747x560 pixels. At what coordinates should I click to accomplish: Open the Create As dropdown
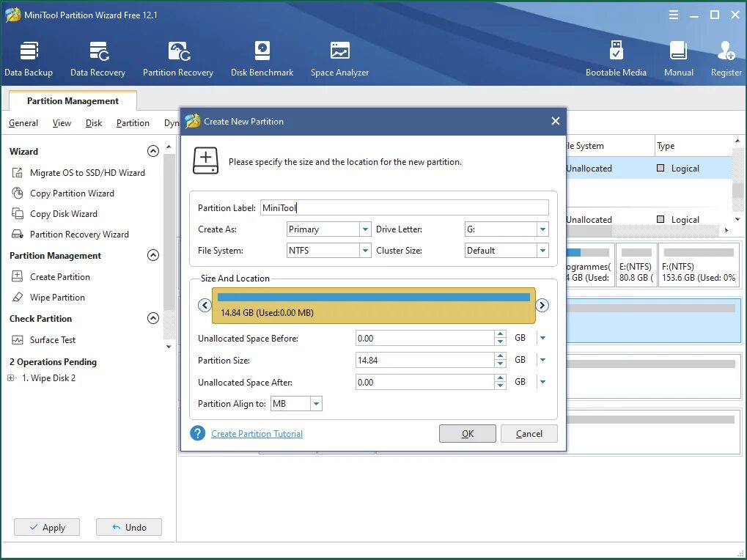click(365, 229)
